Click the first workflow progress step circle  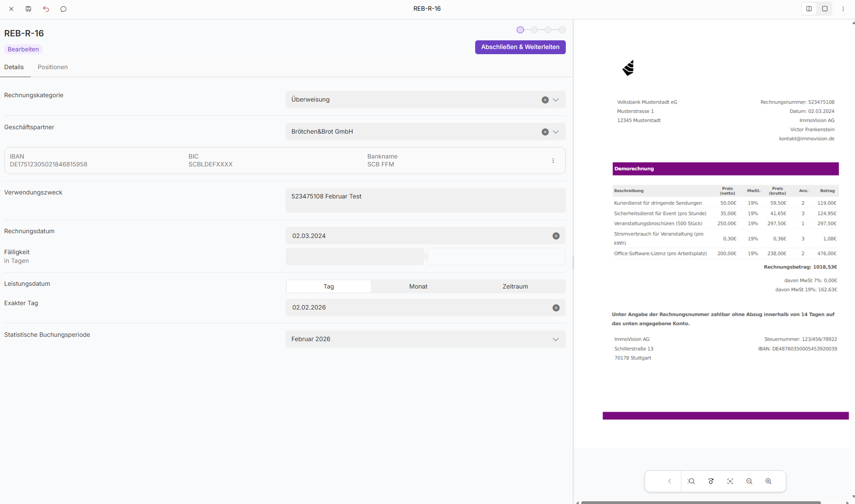(520, 30)
